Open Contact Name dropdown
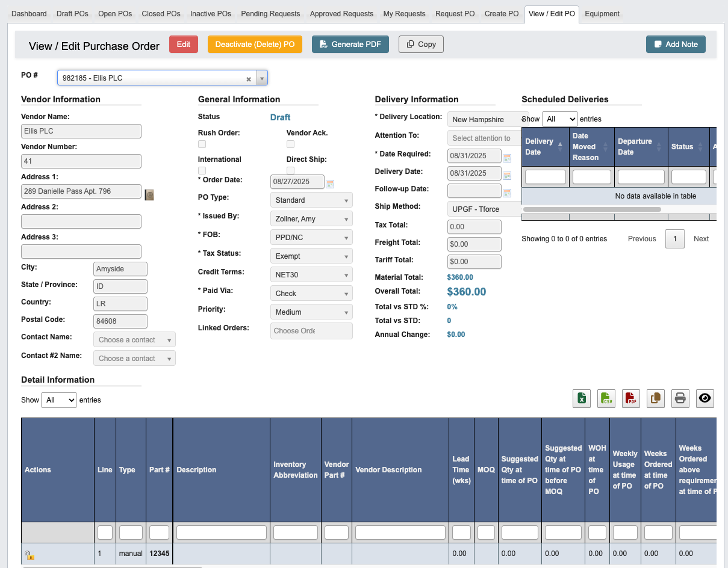This screenshot has width=728, height=568. (x=134, y=340)
